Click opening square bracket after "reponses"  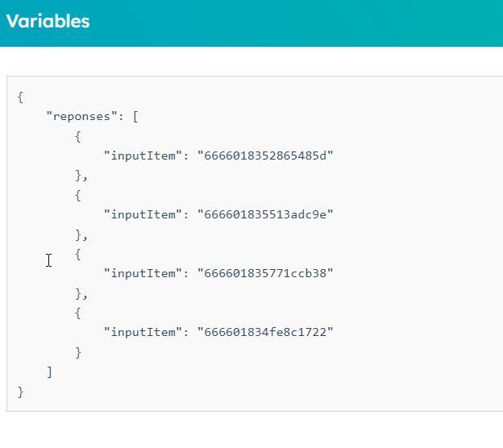pyautogui.click(x=137, y=116)
